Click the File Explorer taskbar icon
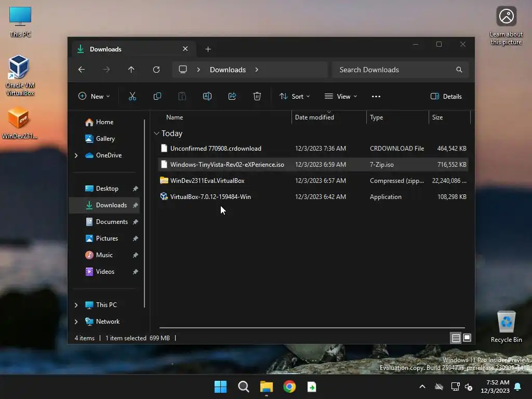532x399 pixels. (x=267, y=387)
